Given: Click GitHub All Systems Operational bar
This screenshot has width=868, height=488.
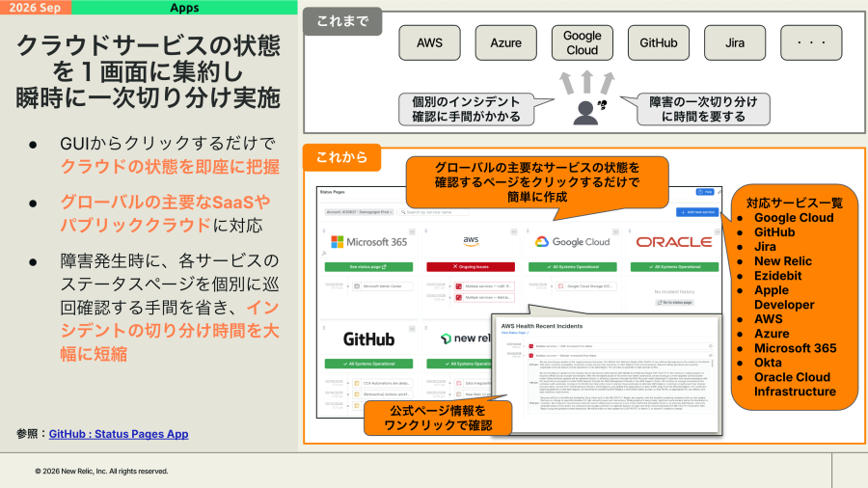Looking at the screenshot, I should point(368,364).
